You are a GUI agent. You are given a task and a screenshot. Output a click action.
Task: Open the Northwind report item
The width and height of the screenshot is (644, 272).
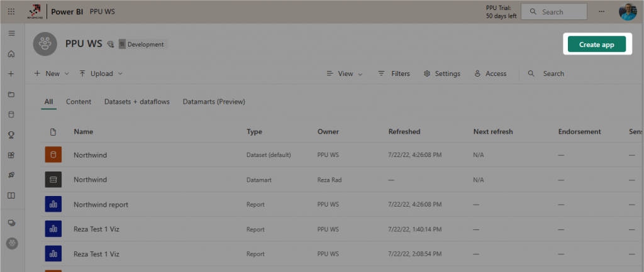(101, 205)
